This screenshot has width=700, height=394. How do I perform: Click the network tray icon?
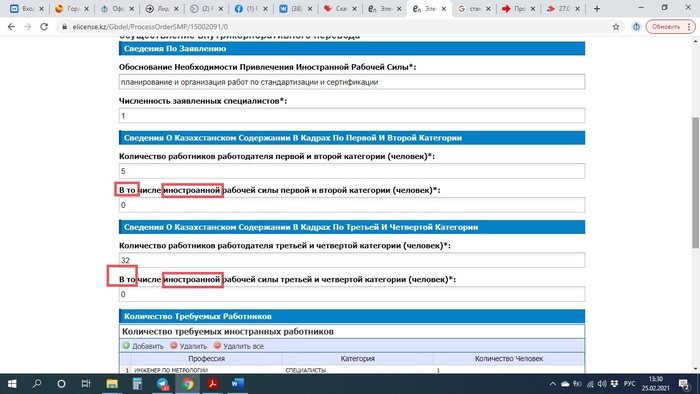[x=590, y=384]
